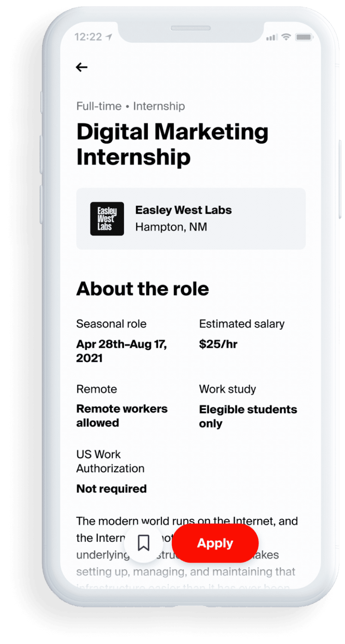Image resolution: width=345 pixels, height=644 pixels.
Task: Tap the Elegible students only value
Action: point(248,416)
